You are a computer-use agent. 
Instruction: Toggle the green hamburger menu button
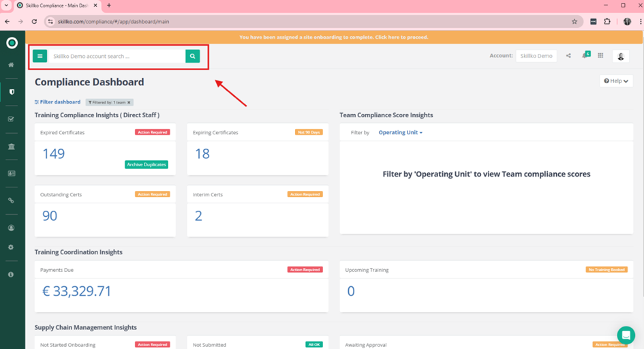coord(40,57)
